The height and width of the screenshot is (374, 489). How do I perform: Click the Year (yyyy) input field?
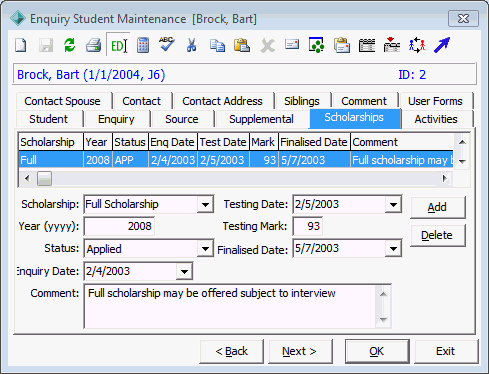point(119,226)
